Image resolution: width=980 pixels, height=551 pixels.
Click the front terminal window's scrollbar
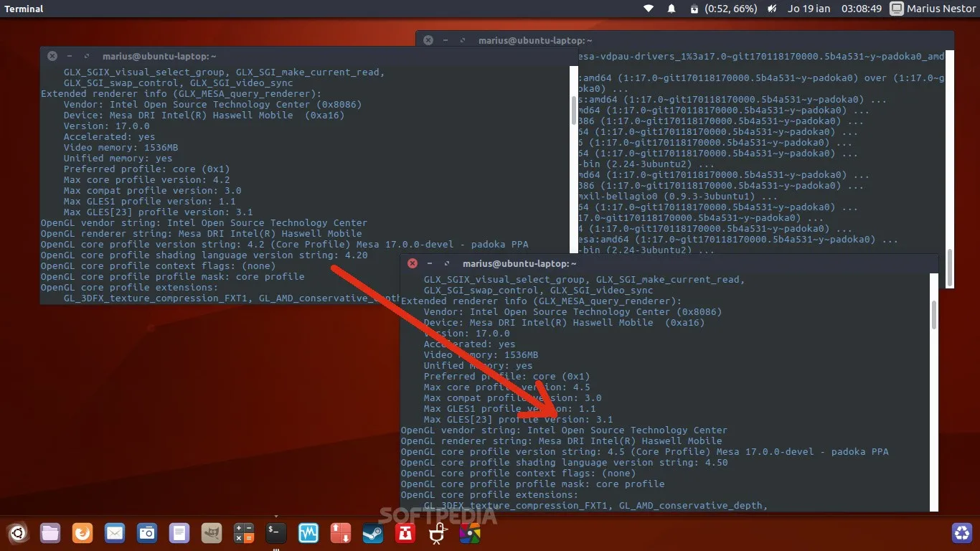pos(933,314)
